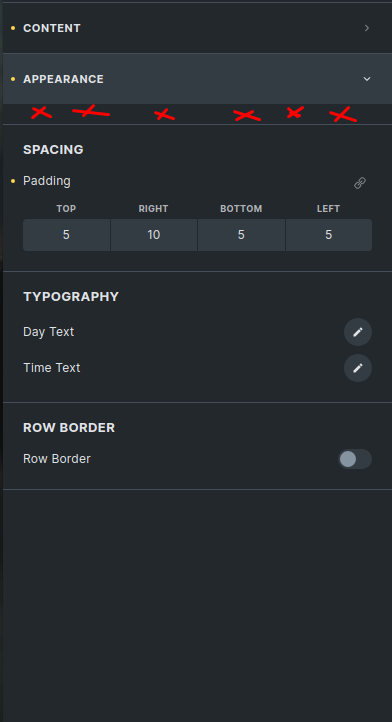This screenshot has height=722, width=392.
Task: Click the Right padding field showing 10
Action: (x=154, y=235)
